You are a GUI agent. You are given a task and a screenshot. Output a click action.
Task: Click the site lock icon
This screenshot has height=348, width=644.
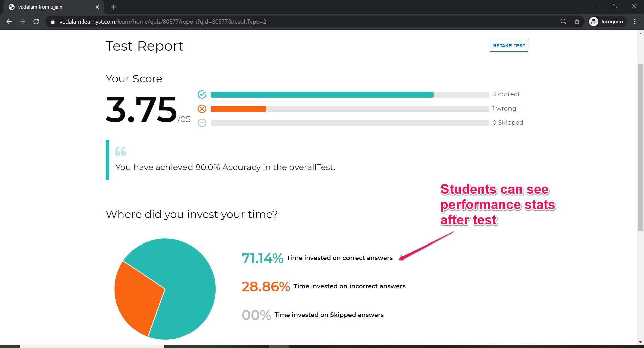(x=53, y=22)
